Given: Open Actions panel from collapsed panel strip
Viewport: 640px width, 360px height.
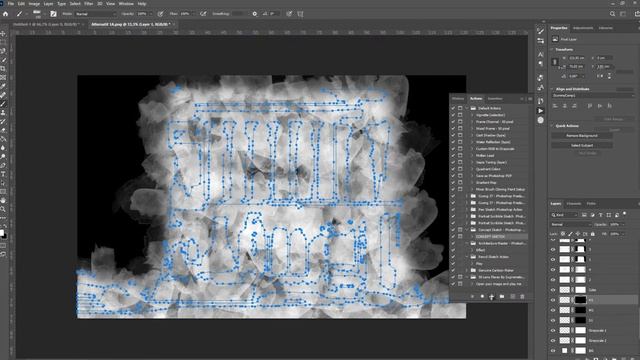Looking at the screenshot, I should click(x=541, y=111).
